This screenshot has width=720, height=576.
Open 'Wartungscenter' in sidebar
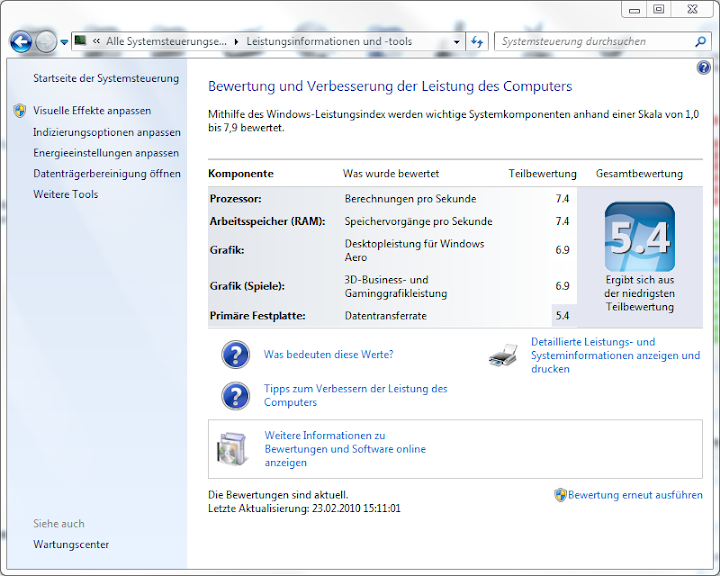[x=71, y=544]
